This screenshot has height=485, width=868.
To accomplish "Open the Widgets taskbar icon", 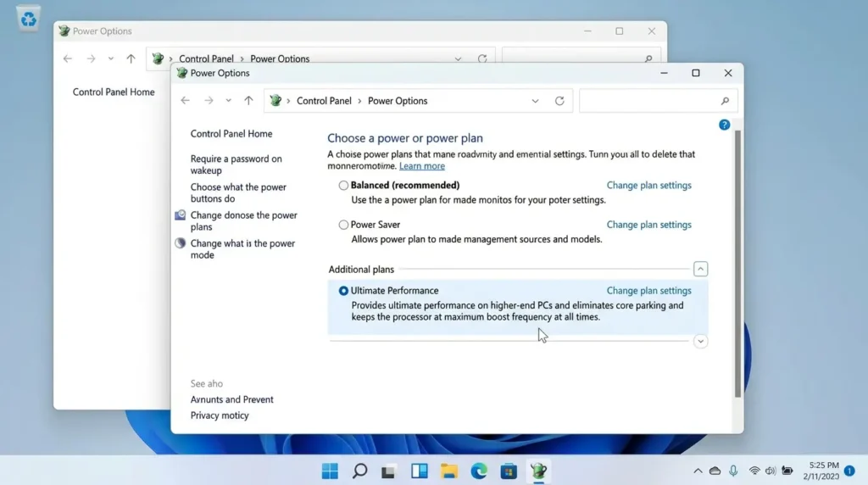I will [419, 471].
